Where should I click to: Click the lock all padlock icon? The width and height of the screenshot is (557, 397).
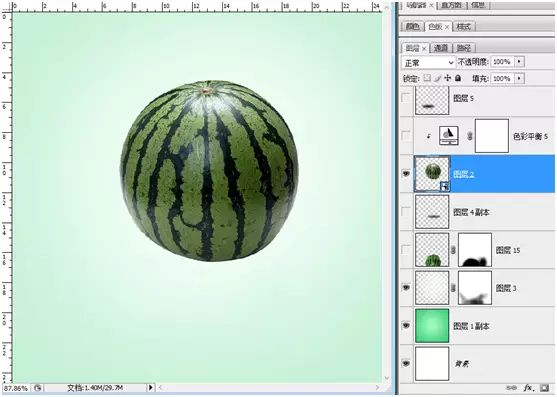458,78
